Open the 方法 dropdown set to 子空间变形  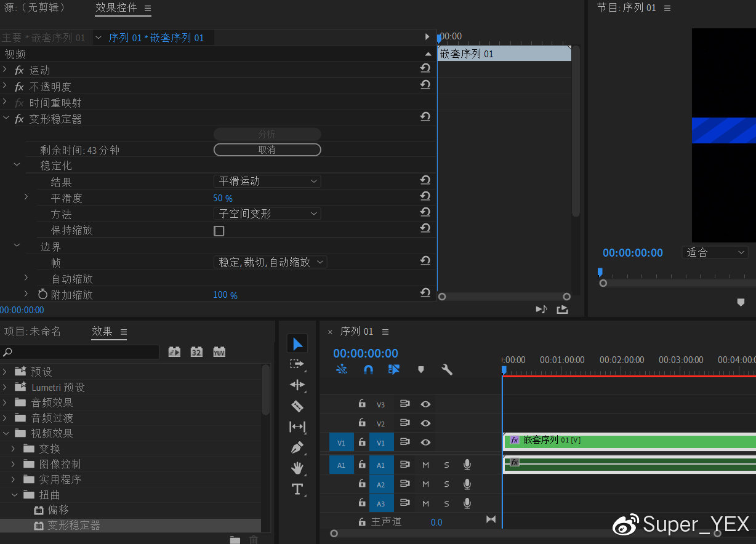[267, 214]
